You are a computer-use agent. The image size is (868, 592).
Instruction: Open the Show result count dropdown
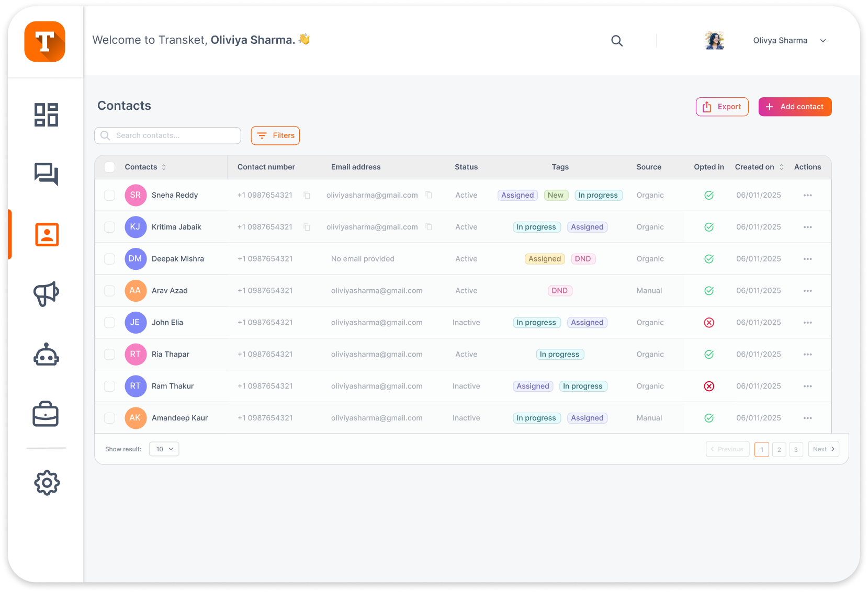click(x=164, y=449)
